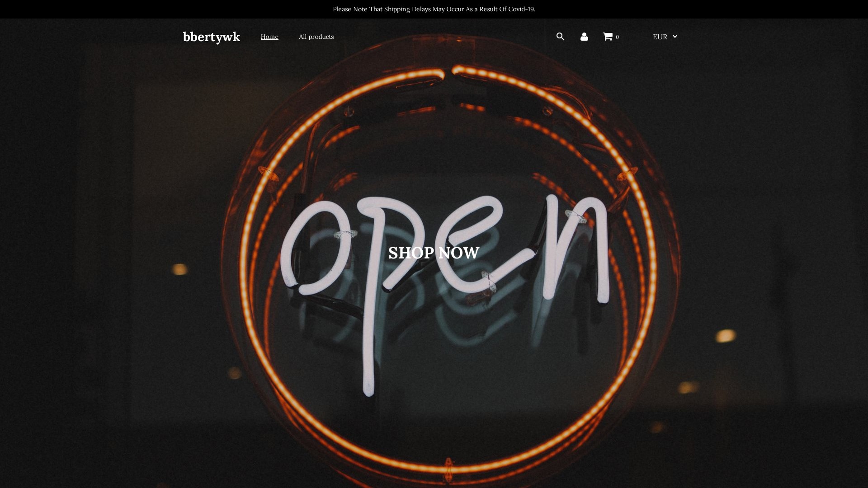Image resolution: width=868 pixels, height=488 pixels.
Task: Open the All products menu item
Action: 316,37
